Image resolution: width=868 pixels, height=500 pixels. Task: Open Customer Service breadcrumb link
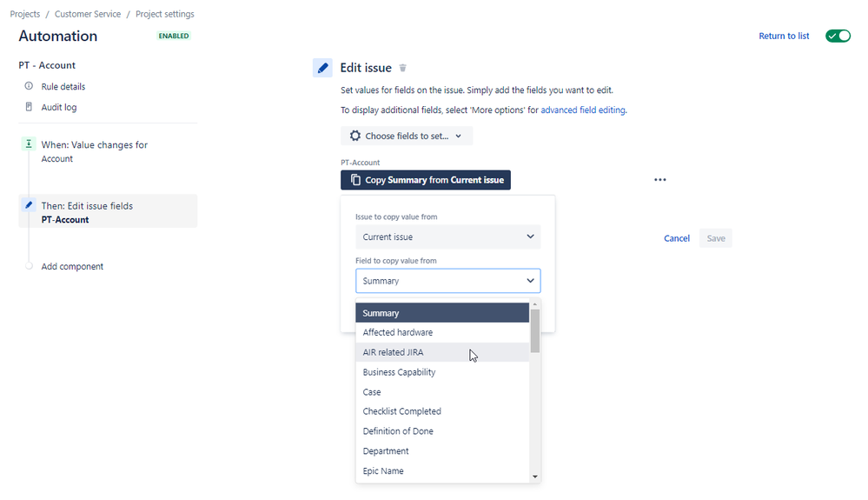point(88,14)
